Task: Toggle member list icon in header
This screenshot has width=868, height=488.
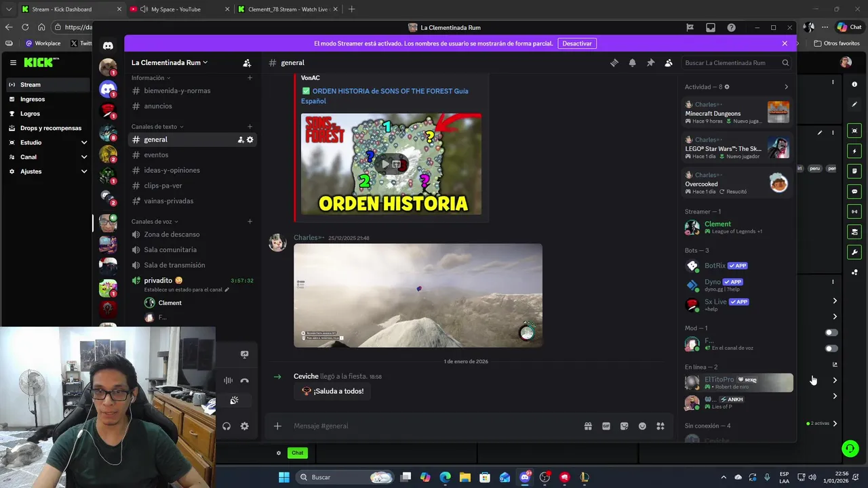Action: point(668,62)
